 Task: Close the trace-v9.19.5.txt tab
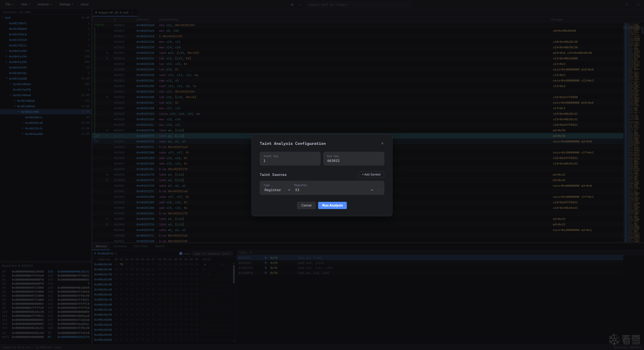[x=132, y=13]
